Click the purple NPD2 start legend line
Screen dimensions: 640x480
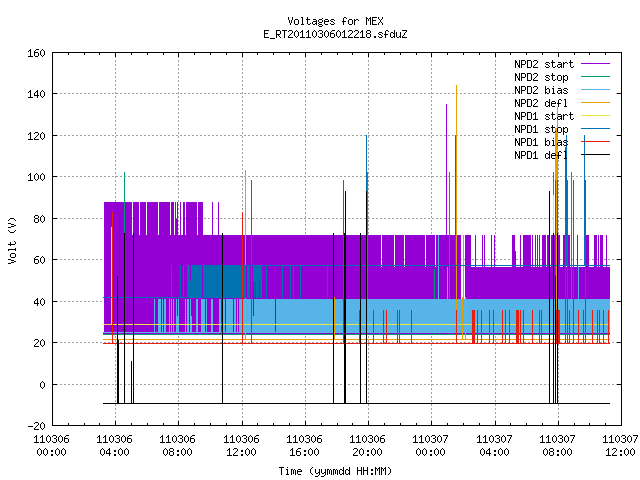[x=595, y=64]
